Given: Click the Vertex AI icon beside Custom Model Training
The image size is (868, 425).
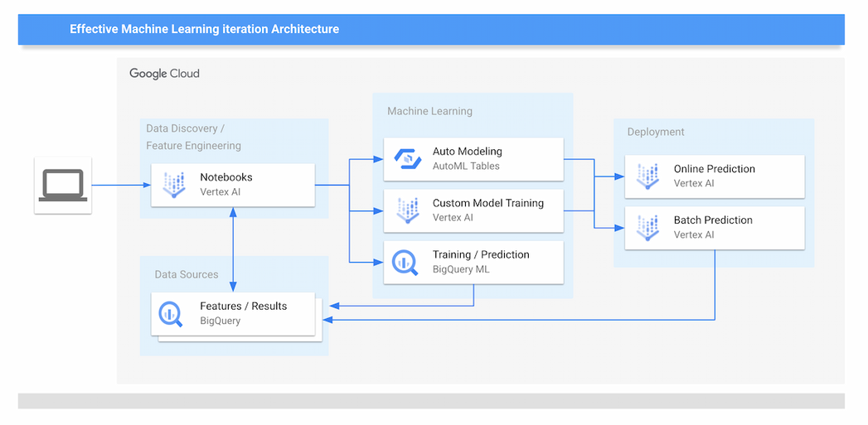Looking at the screenshot, I should 407,210.
